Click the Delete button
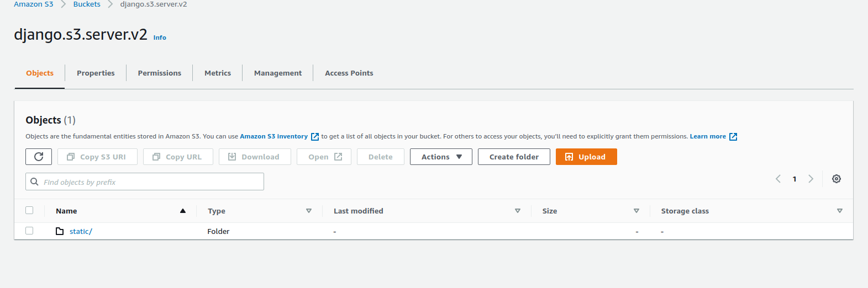 coord(381,157)
